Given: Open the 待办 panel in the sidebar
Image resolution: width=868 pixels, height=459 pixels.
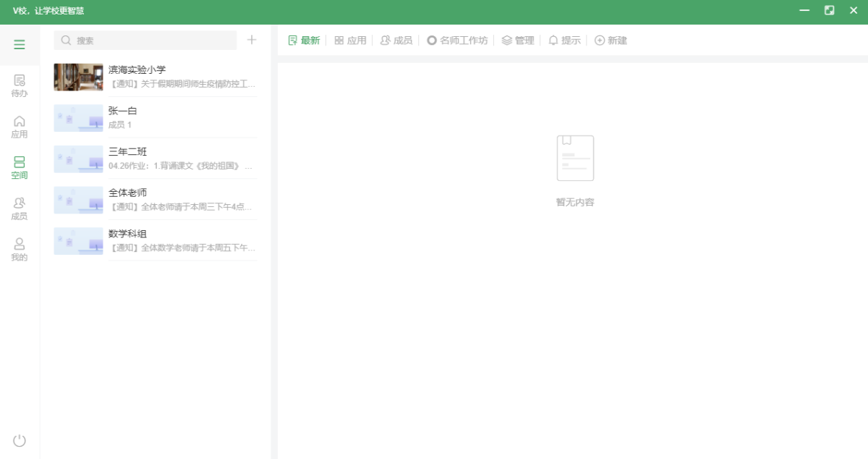Looking at the screenshot, I should pos(19,85).
